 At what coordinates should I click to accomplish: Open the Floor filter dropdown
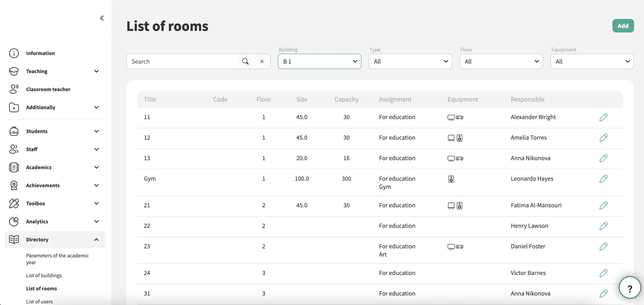[501, 61]
